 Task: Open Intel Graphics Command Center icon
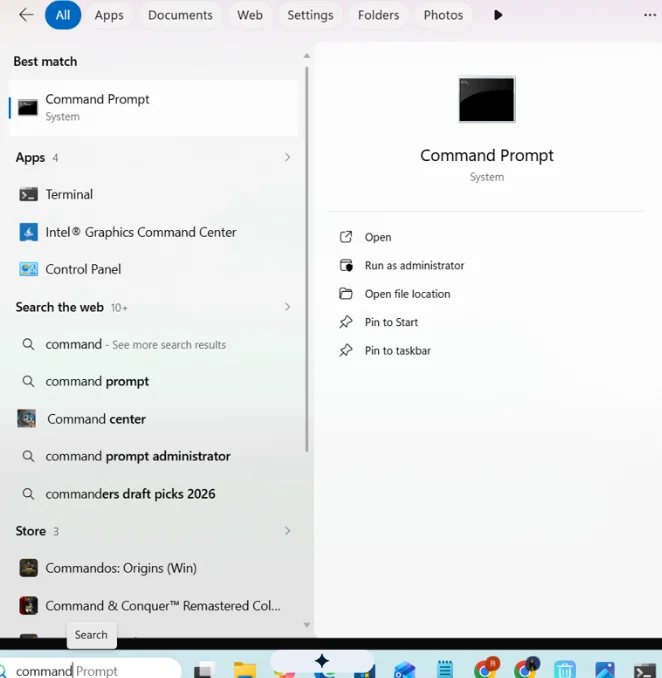(x=29, y=232)
